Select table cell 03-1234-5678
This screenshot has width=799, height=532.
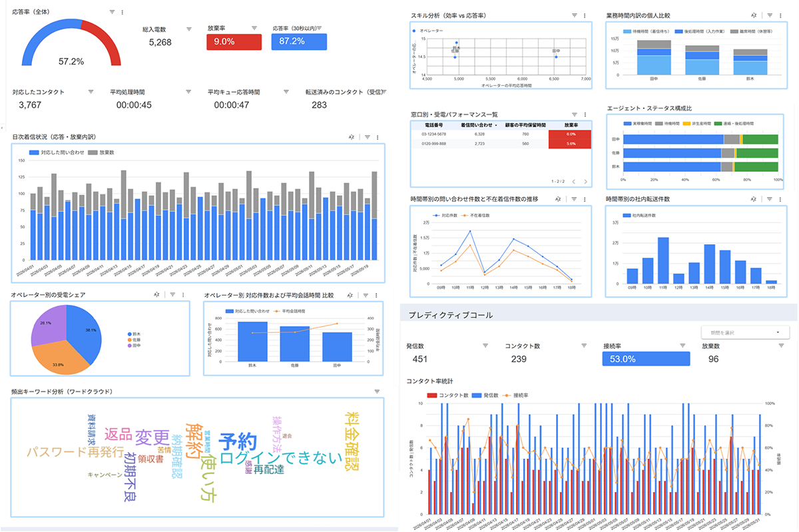pyautogui.click(x=434, y=134)
